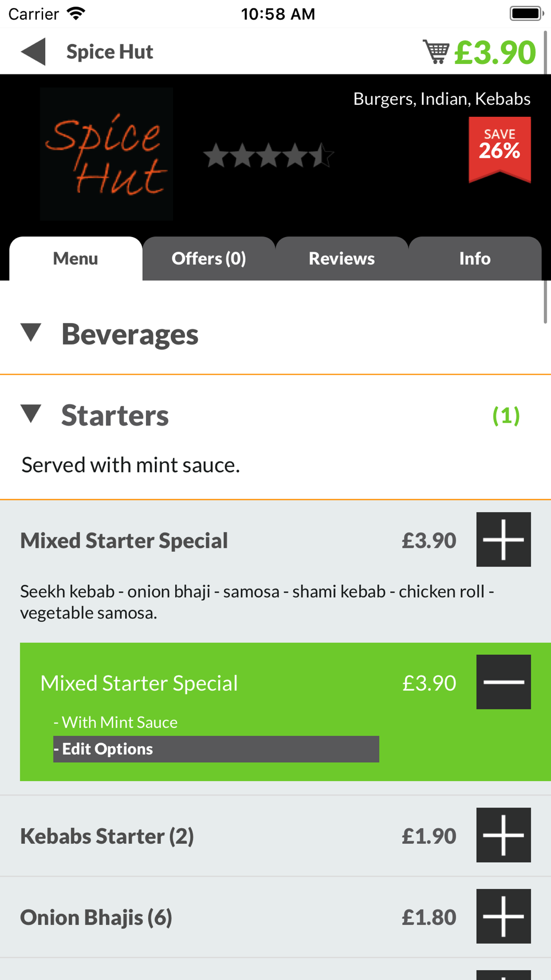Add Onion Bhajis (6) with plus icon

(504, 916)
